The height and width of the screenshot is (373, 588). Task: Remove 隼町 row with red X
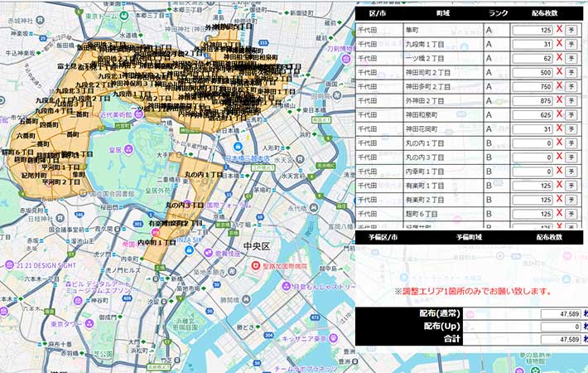tap(559, 30)
